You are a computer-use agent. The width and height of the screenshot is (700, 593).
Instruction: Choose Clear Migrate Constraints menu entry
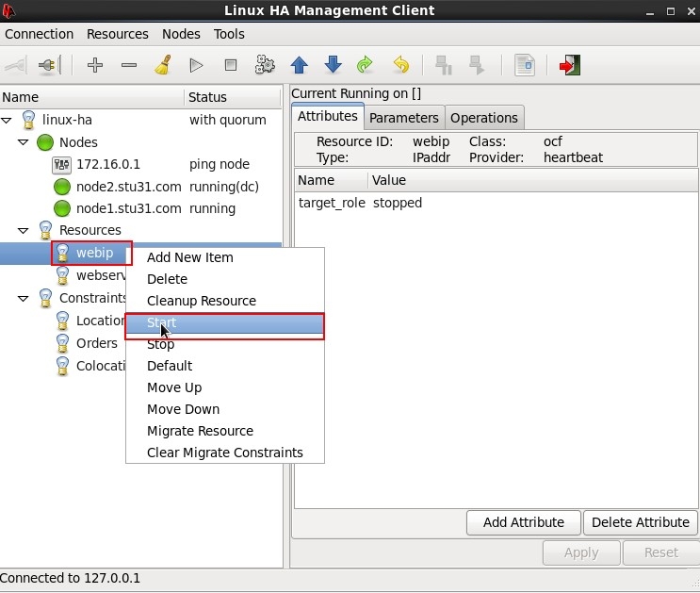(x=224, y=453)
